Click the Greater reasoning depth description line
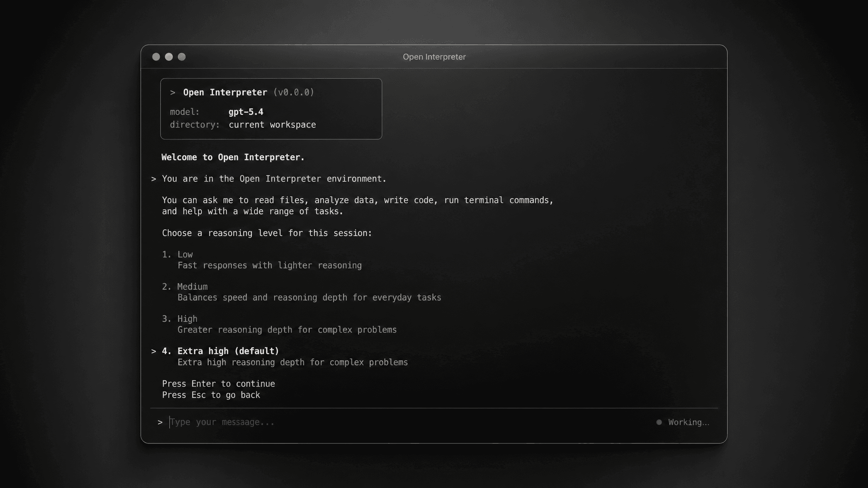 point(287,330)
